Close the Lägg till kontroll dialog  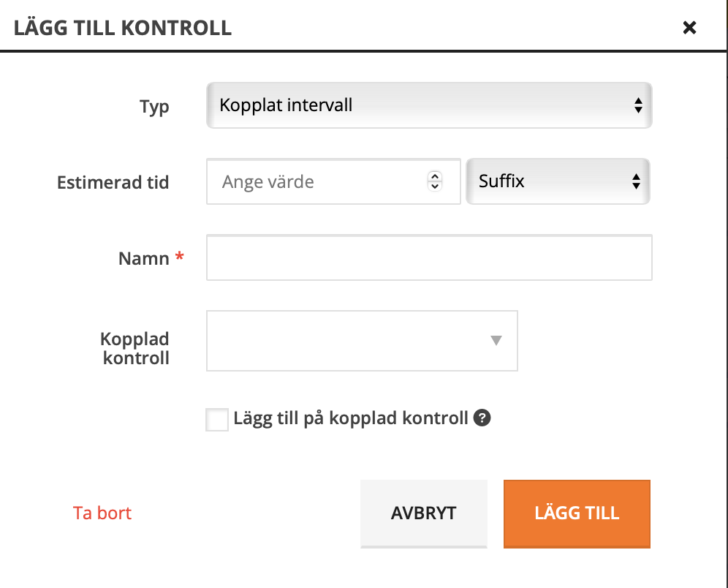689,28
